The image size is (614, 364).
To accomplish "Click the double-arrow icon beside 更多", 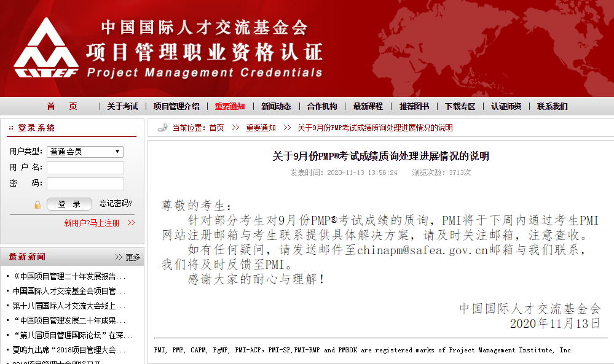I will [x=119, y=257].
